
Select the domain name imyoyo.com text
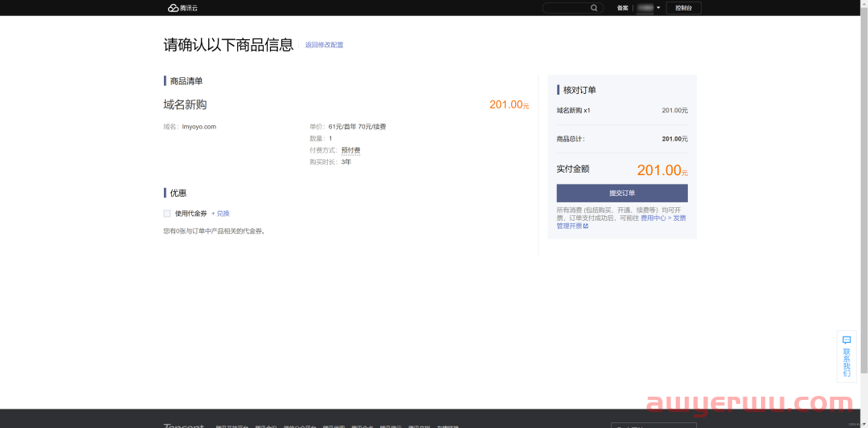(x=199, y=127)
